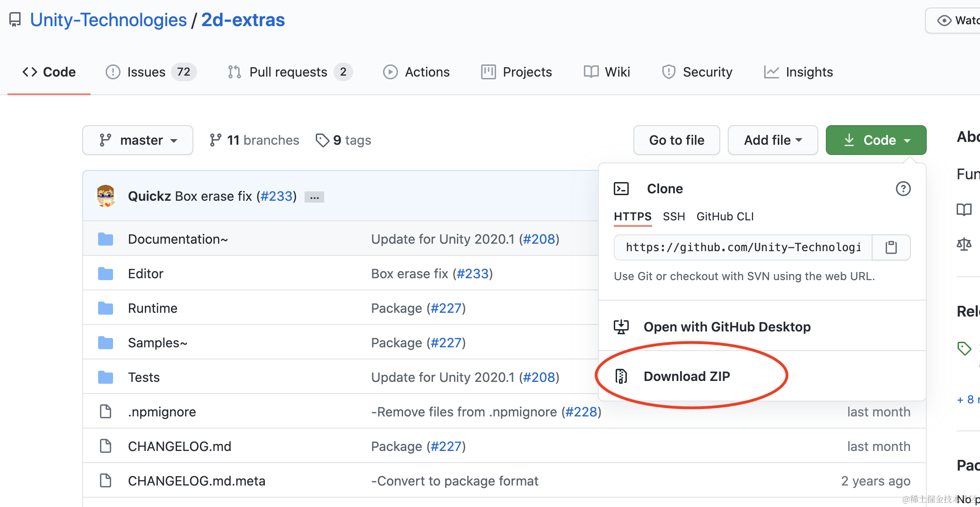
Task: Open #233 link in Editor row
Action: (473, 274)
